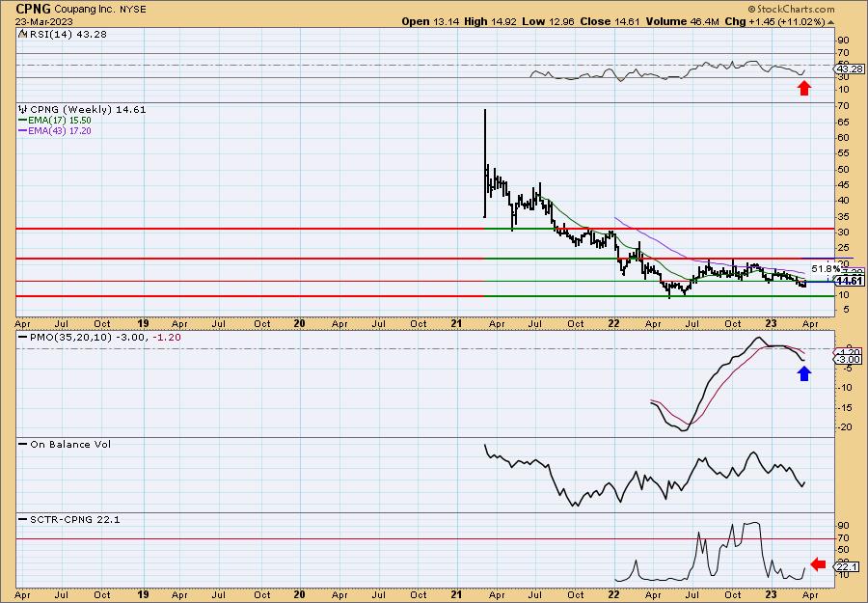Click the 43.28 RSI value tag on the right axis
This screenshot has width=868, height=603.
(849, 69)
